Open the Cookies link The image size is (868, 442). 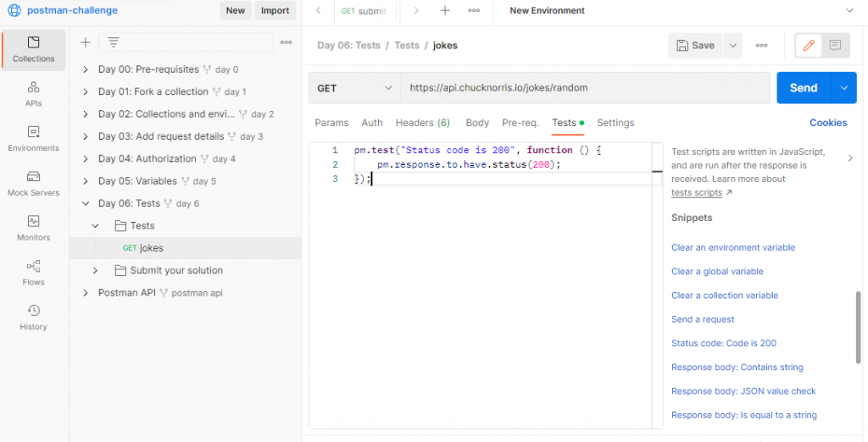pos(828,123)
